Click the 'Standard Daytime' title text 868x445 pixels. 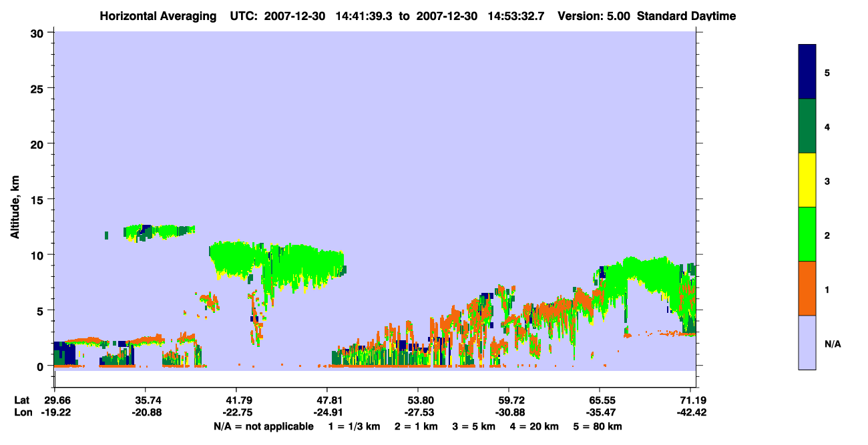click(x=686, y=16)
